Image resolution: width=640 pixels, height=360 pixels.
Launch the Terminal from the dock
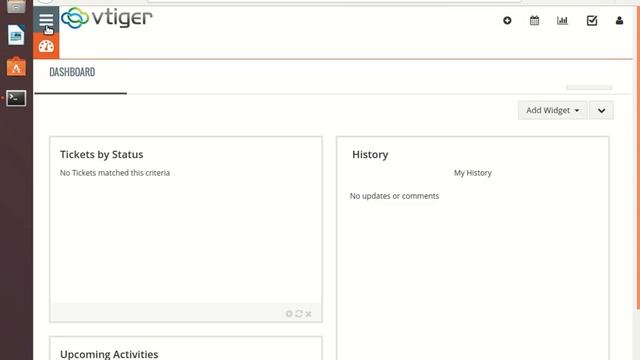[x=16, y=98]
